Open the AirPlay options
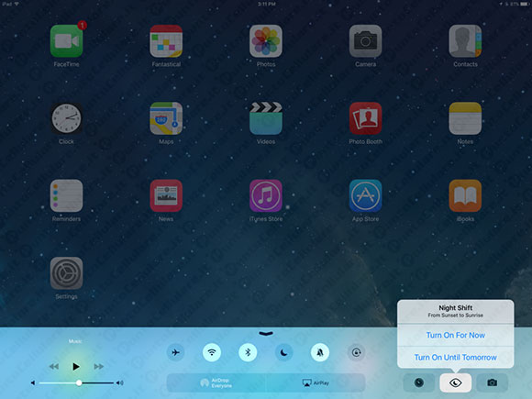The width and height of the screenshot is (532, 399). coord(316,382)
